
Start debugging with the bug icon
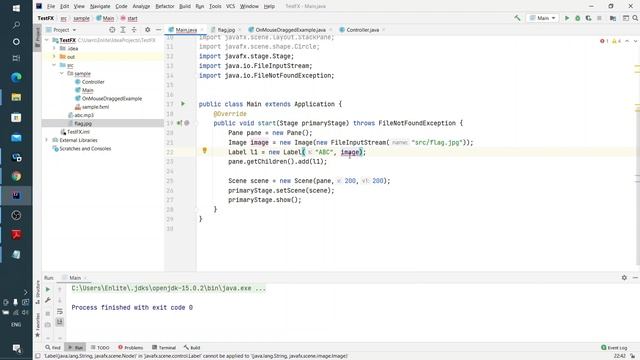[577, 18]
